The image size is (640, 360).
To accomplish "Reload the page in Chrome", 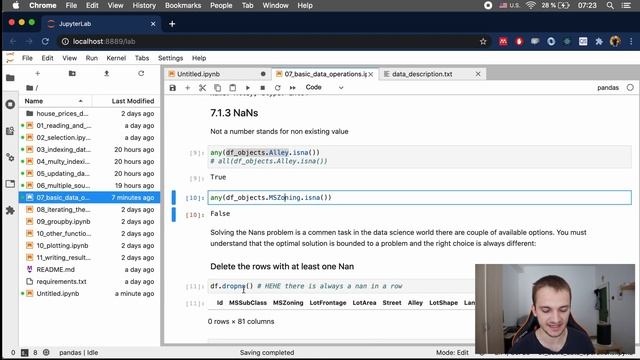I will pos(45,42).
